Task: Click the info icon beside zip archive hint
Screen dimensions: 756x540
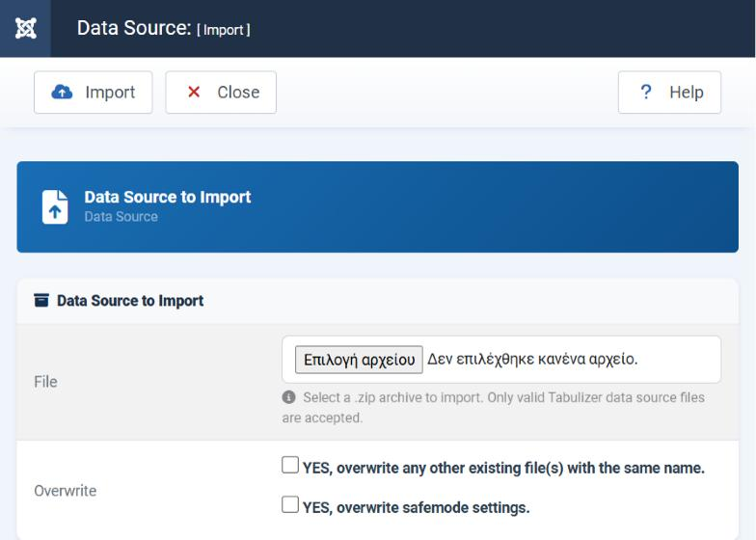Action: (x=289, y=397)
